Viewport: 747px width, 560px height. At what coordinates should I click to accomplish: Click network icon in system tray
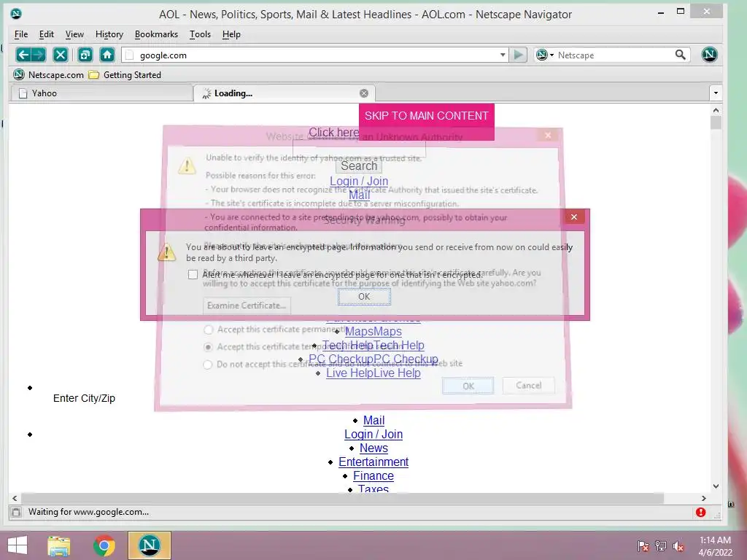point(660,545)
